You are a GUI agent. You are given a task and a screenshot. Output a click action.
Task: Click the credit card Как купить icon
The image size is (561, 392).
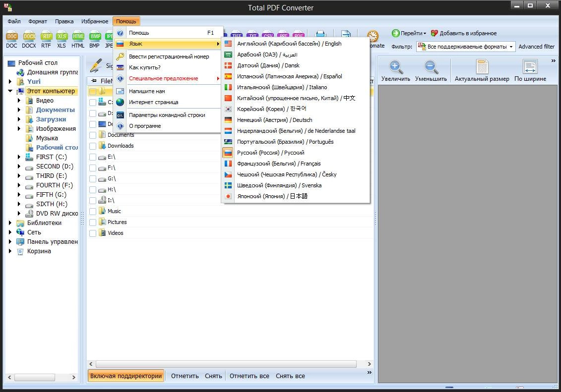120,67
